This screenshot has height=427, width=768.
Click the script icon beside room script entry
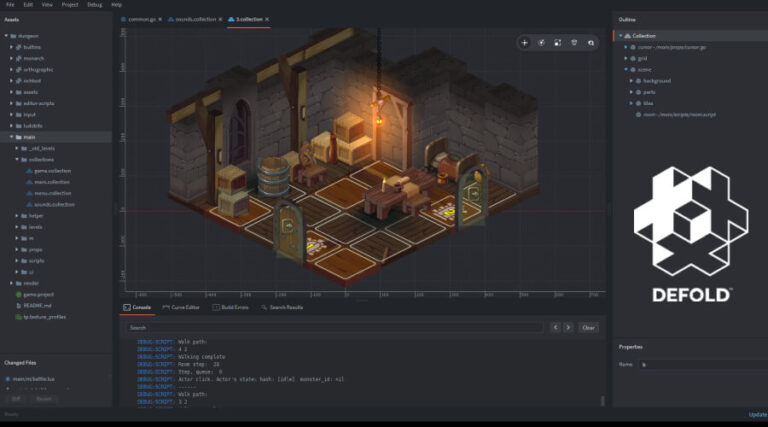pyautogui.click(x=638, y=115)
